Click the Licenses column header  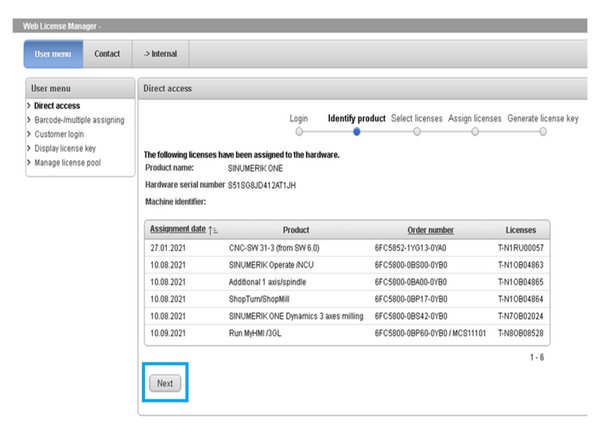(521, 230)
